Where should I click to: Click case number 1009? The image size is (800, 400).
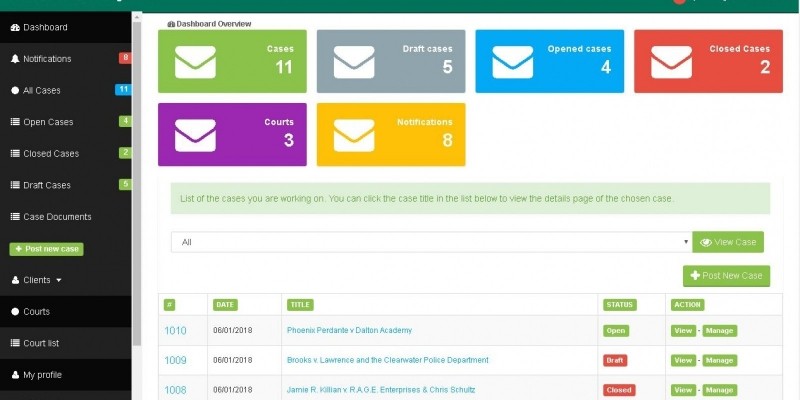tap(175, 360)
